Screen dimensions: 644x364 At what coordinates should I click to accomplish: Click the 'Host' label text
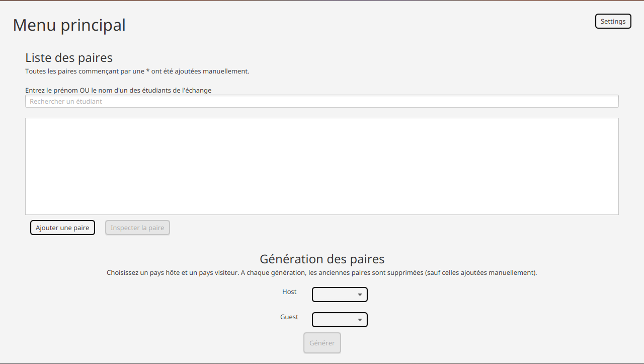click(x=289, y=292)
